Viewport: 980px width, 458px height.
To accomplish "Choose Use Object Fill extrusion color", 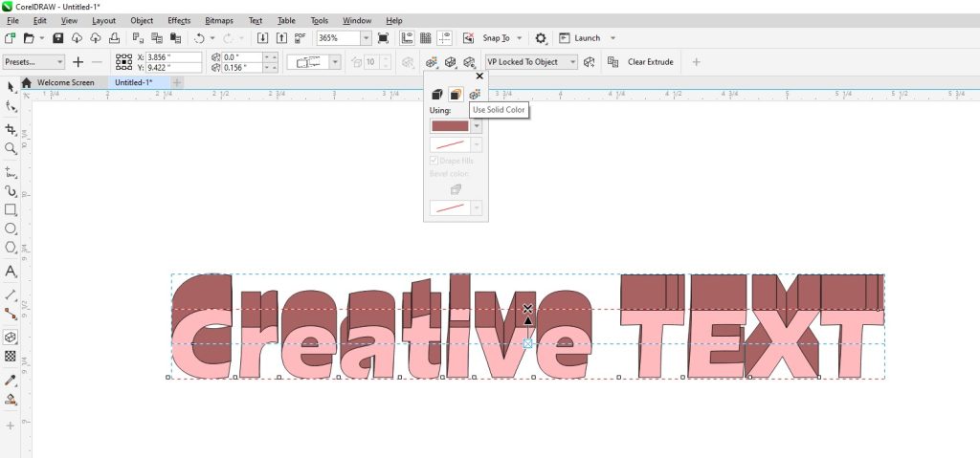I will 436,94.
